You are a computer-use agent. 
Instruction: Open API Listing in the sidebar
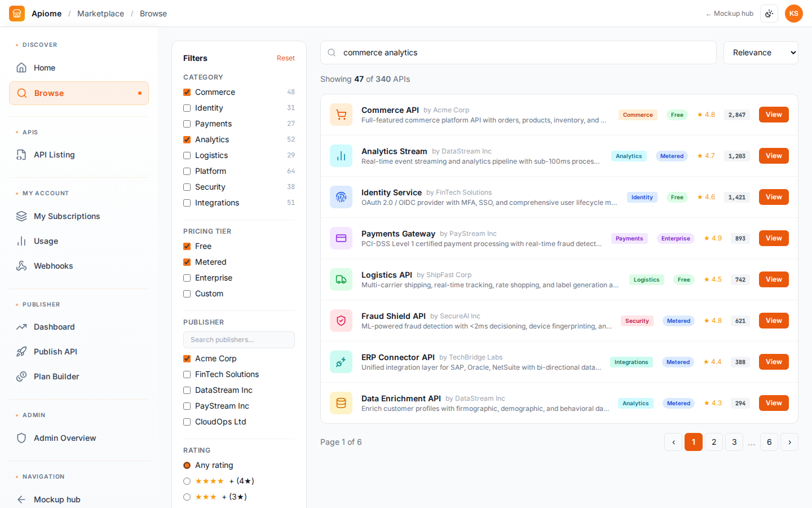79,155
